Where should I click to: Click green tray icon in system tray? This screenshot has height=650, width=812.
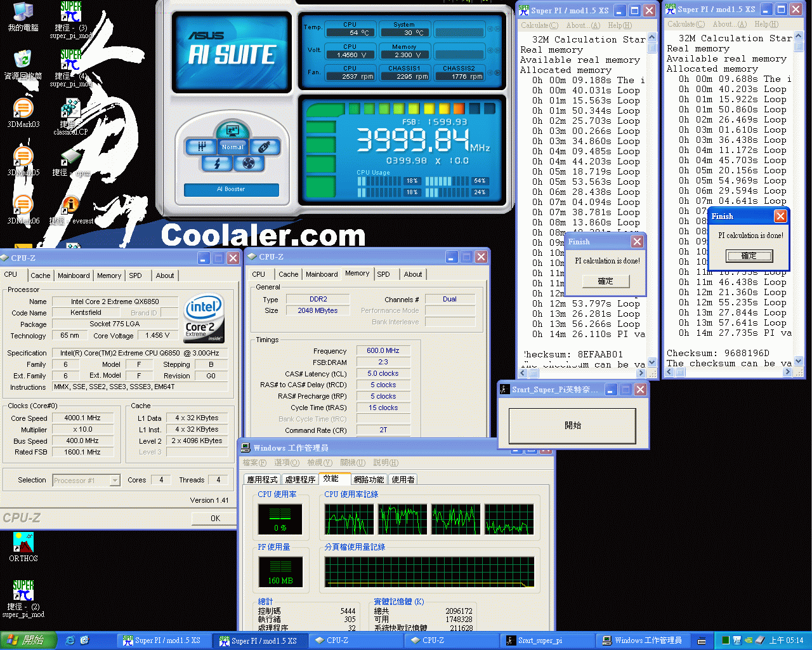(725, 640)
